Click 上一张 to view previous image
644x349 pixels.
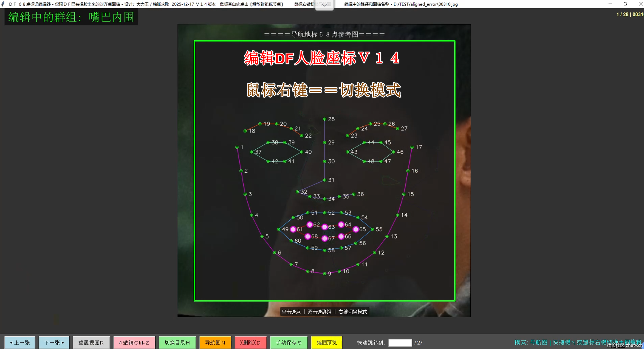(x=19, y=342)
